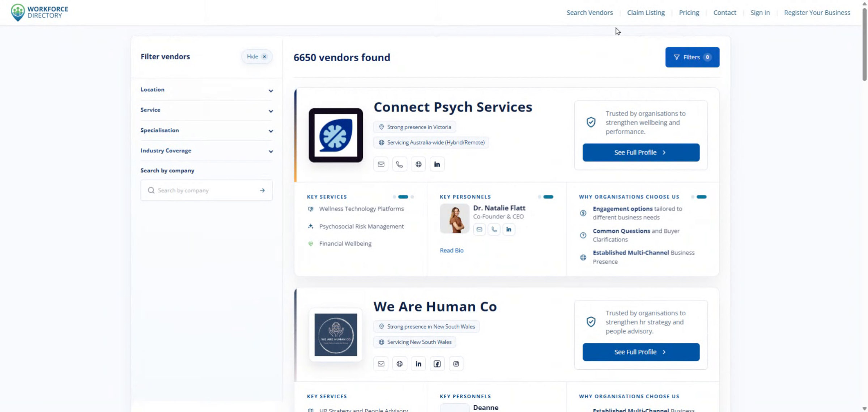This screenshot has width=868, height=412.
Task: Click Wellness Technology Platforms service
Action: pos(361,209)
